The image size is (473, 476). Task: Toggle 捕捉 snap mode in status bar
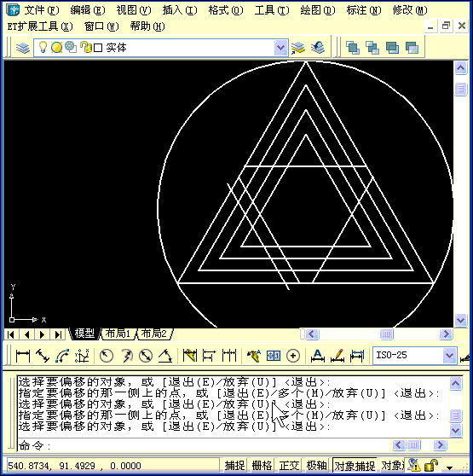click(x=234, y=465)
